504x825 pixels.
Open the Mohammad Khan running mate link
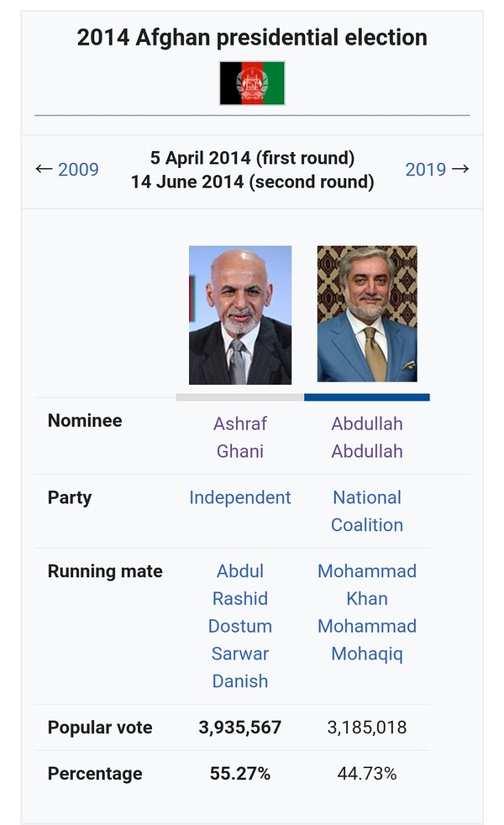[x=367, y=585]
